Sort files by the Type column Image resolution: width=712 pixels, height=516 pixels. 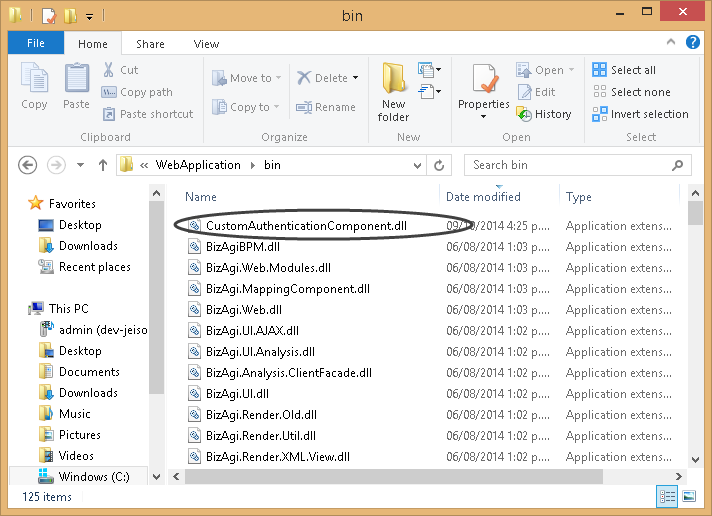(x=578, y=197)
